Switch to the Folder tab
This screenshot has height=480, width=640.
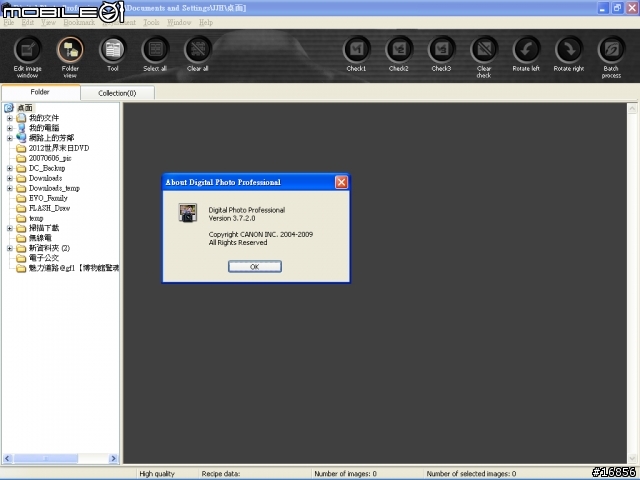click(x=40, y=92)
